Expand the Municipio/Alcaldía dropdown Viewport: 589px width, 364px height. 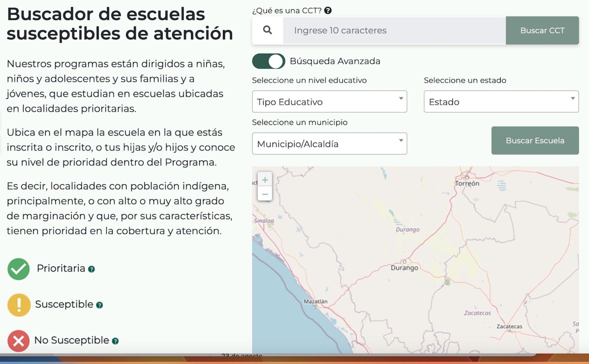tap(329, 143)
